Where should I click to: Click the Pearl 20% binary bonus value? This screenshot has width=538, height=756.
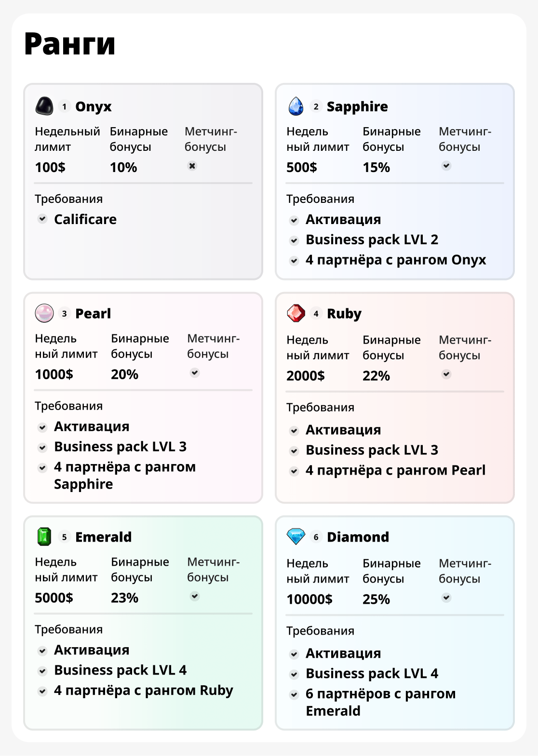pos(124,374)
